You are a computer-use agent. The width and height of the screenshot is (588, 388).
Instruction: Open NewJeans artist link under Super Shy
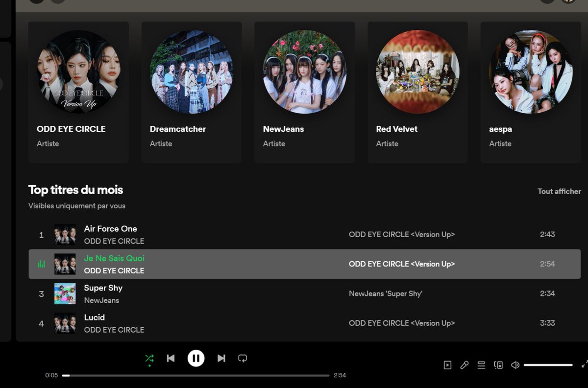[x=101, y=300]
